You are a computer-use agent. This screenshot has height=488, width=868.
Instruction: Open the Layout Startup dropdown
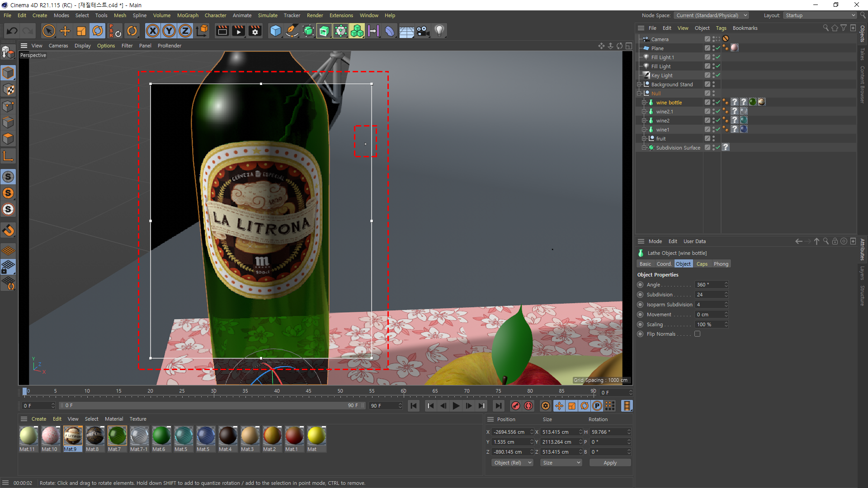(x=820, y=15)
